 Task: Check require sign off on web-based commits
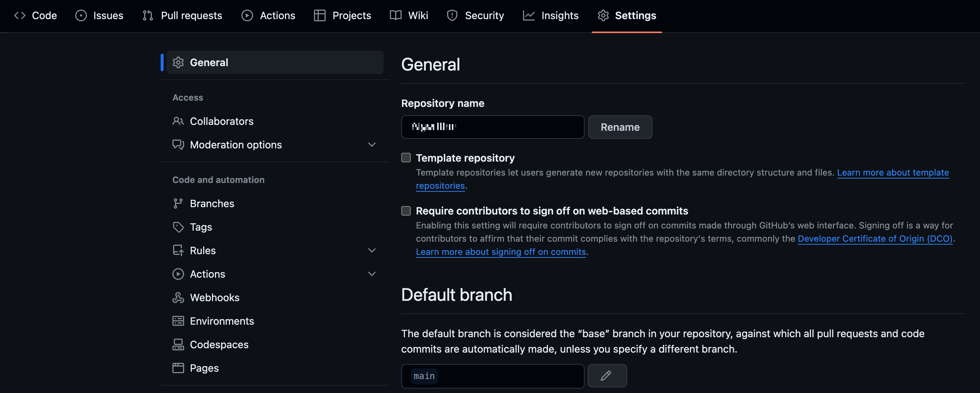(406, 210)
